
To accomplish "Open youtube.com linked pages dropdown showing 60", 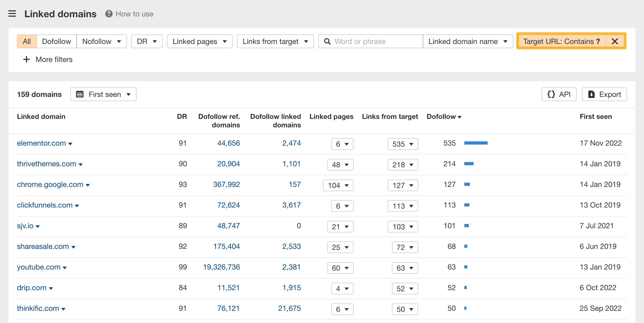I will tap(340, 268).
